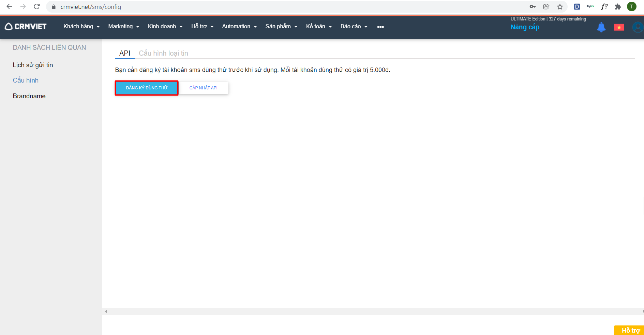Open the user profile avatar
The image size is (644, 335).
coord(637,27)
